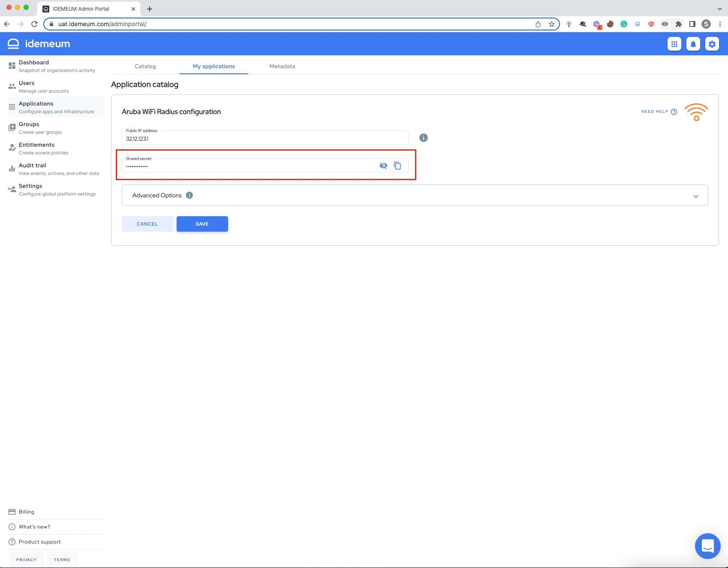Image resolution: width=728 pixels, height=568 pixels.
Task: Open a new browser tab
Action: [x=150, y=9]
